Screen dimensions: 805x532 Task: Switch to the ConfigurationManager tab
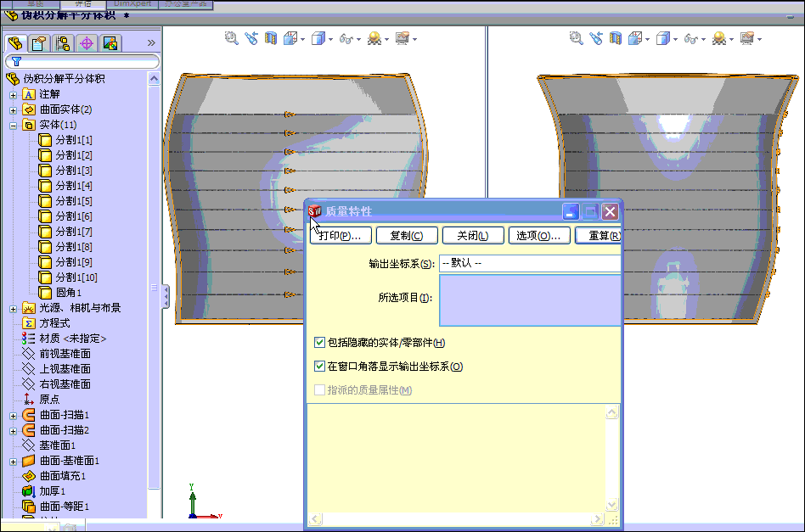63,43
